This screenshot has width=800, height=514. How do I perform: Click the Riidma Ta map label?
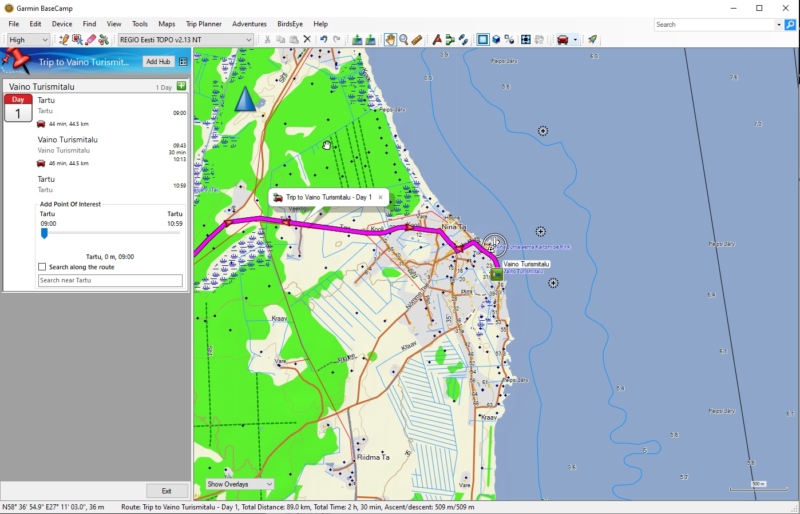[373, 457]
